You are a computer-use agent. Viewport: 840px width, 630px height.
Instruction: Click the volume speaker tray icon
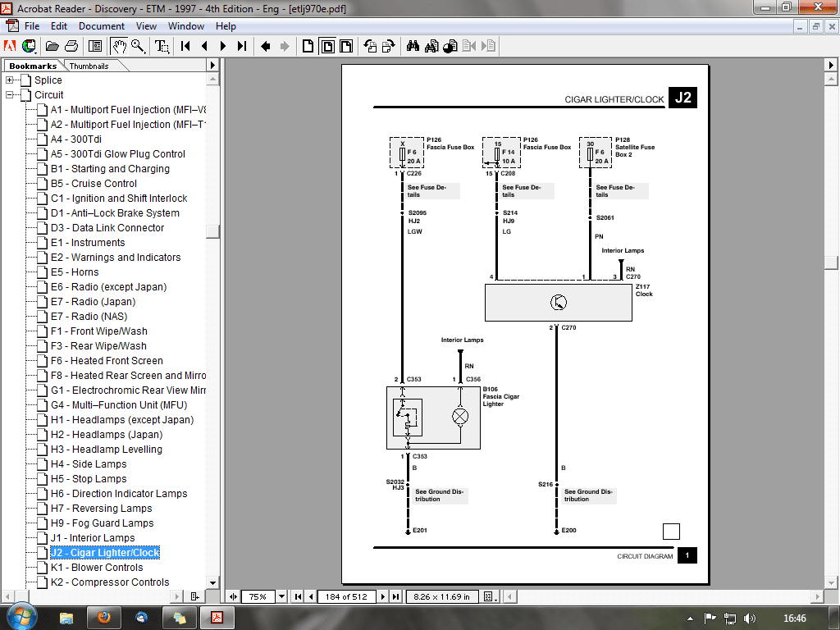750,619
